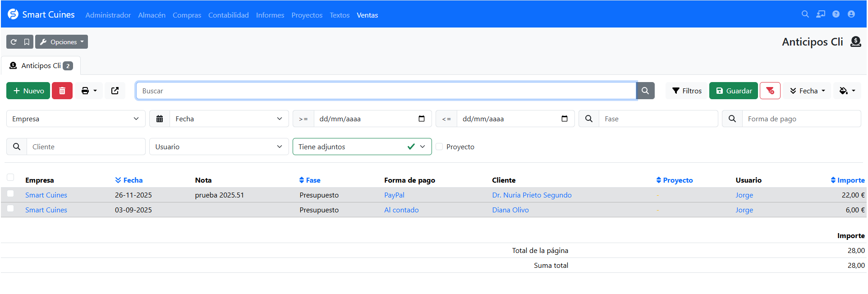Click the reload page icon button
This screenshot has width=868, height=294.
coord(14,42)
